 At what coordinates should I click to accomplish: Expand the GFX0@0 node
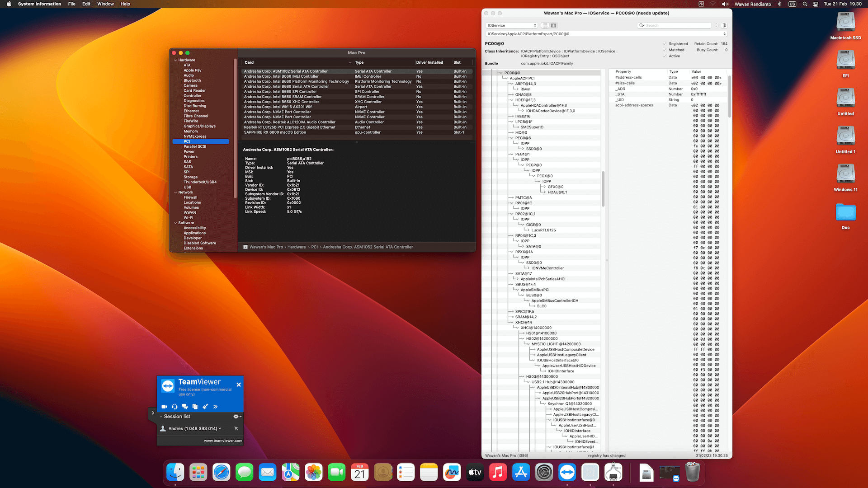click(544, 187)
